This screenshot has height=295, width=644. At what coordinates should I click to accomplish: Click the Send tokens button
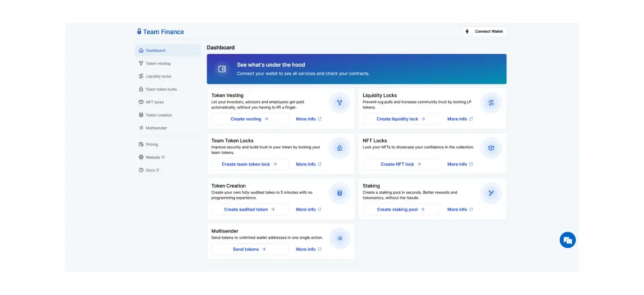(250, 250)
